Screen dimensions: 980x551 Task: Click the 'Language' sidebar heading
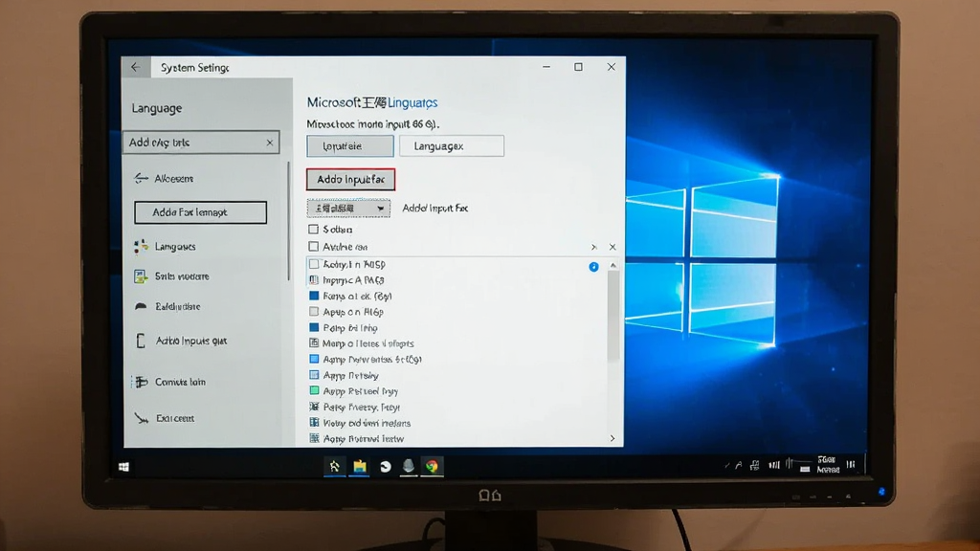(157, 108)
